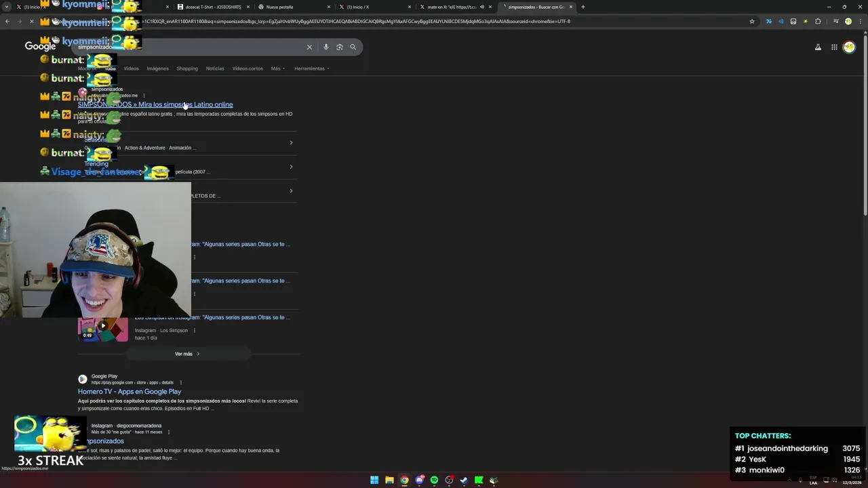Viewport: 868px width, 488px height.
Task: Open Discord from the taskbar
Action: (x=420, y=480)
